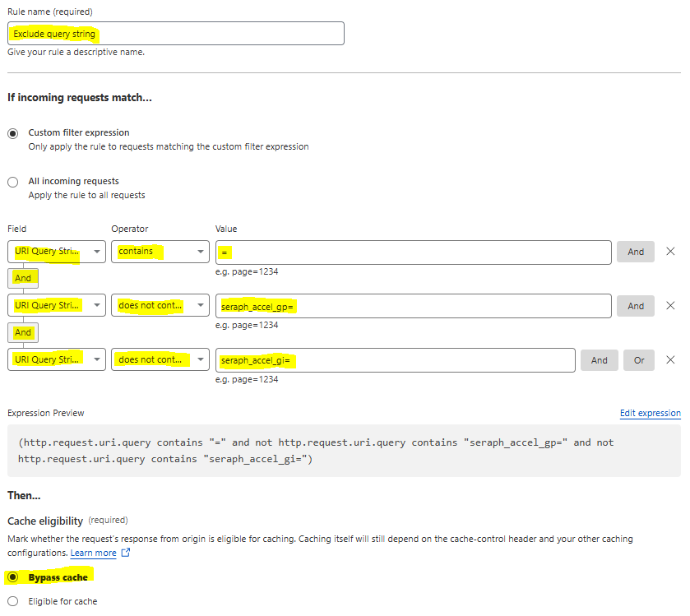Click And button beside seraph_accel_gi= value
Viewport: 690px width, 616px height.
(x=600, y=360)
